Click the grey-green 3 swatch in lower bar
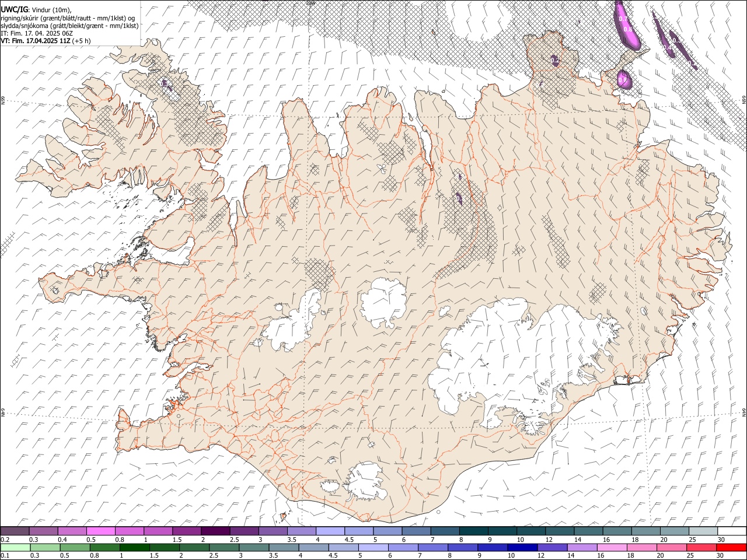Image resolution: width=747 pixels, height=560 pixels. [x=254, y=547]
